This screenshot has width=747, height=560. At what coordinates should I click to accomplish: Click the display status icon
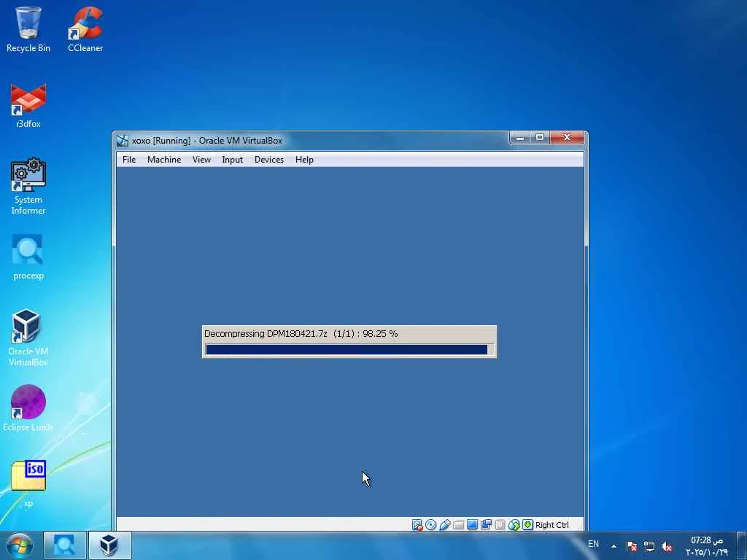(472, 525)
